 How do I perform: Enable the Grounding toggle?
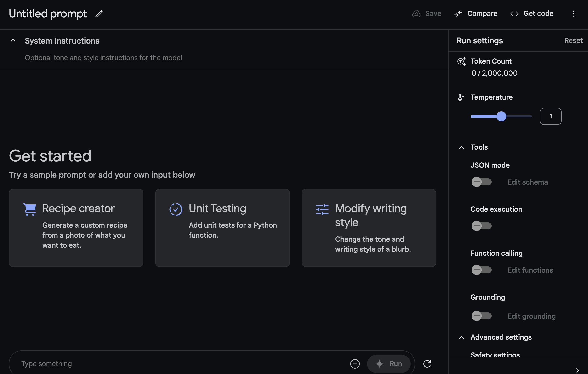click(481, 316)
